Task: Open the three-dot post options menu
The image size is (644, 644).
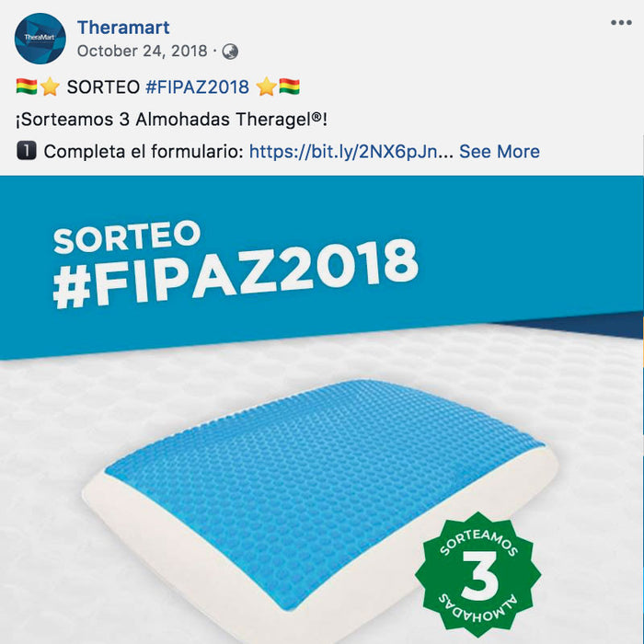Action: coord(621,23)
